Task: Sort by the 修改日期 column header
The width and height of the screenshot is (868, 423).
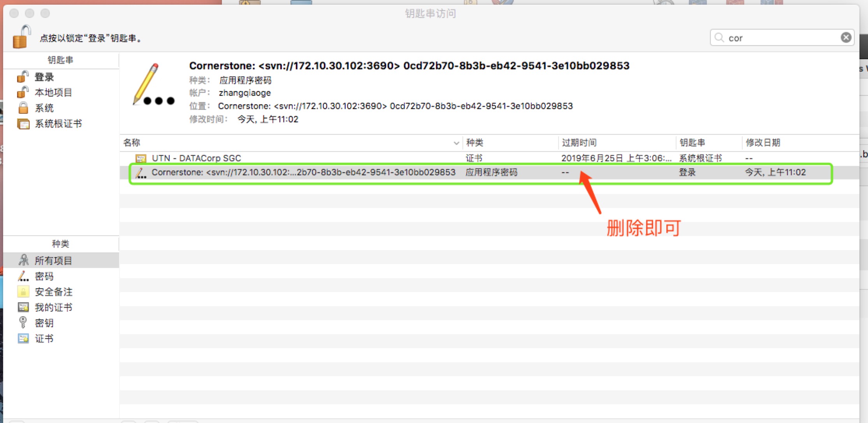Action: coord(800,143)
